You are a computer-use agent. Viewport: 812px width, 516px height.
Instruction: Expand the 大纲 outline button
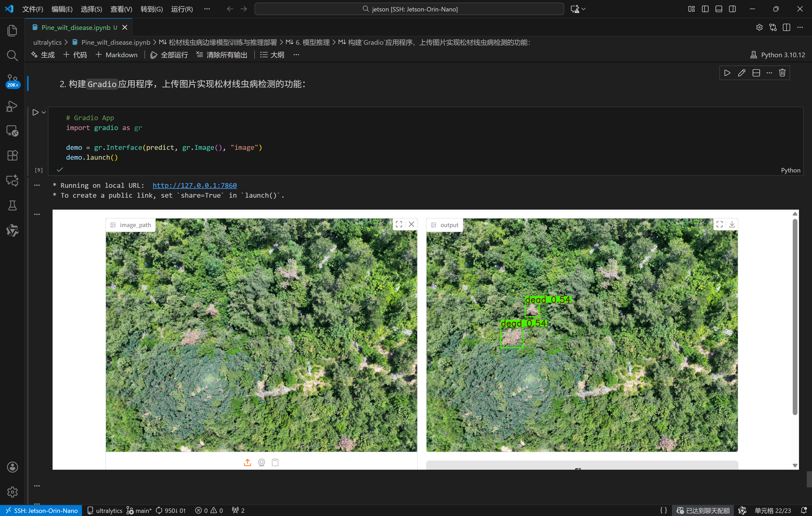tap(272, 55)
